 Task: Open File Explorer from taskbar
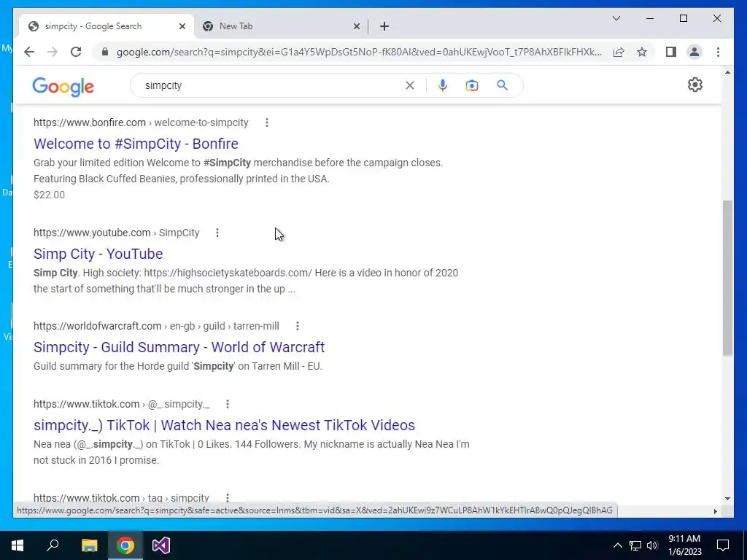click(89, 545)
